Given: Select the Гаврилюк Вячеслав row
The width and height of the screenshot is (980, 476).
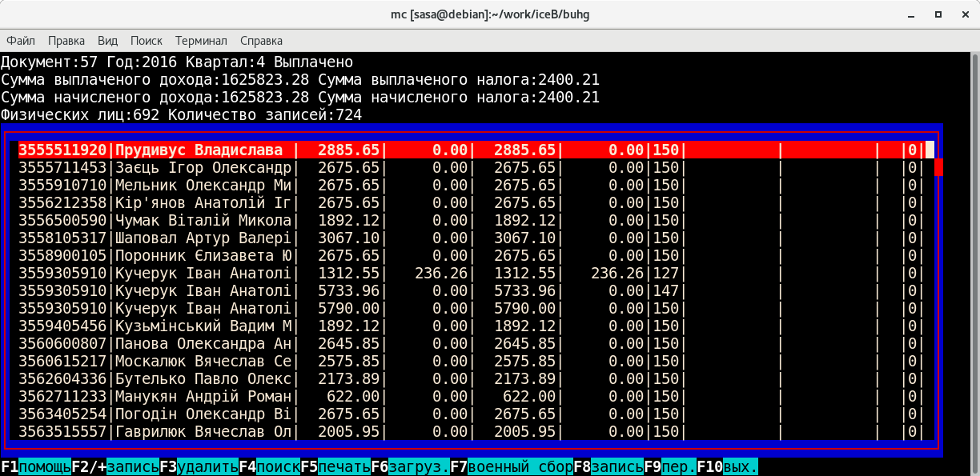Looking at the screenshot, I should pyautogui.click(x=204, y=431).
